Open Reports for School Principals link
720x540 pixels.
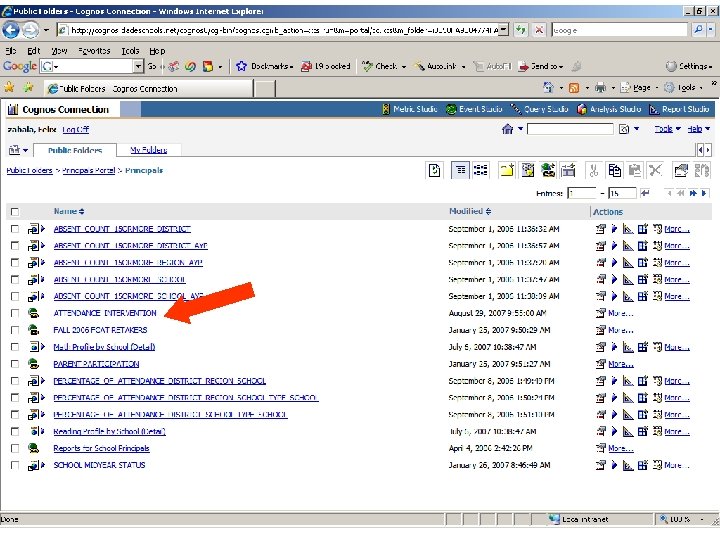pos(101,449)
